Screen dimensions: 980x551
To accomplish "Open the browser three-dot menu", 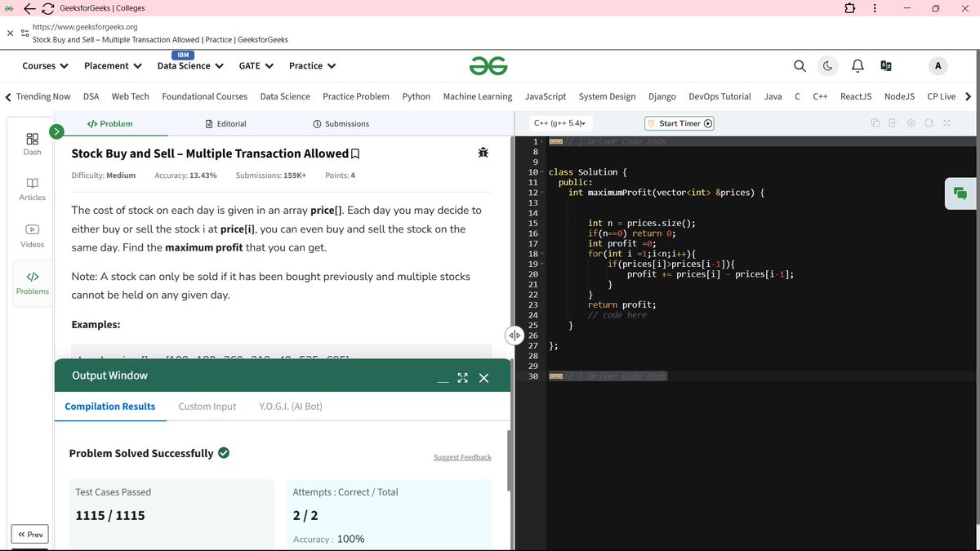I will pos(875,8).
